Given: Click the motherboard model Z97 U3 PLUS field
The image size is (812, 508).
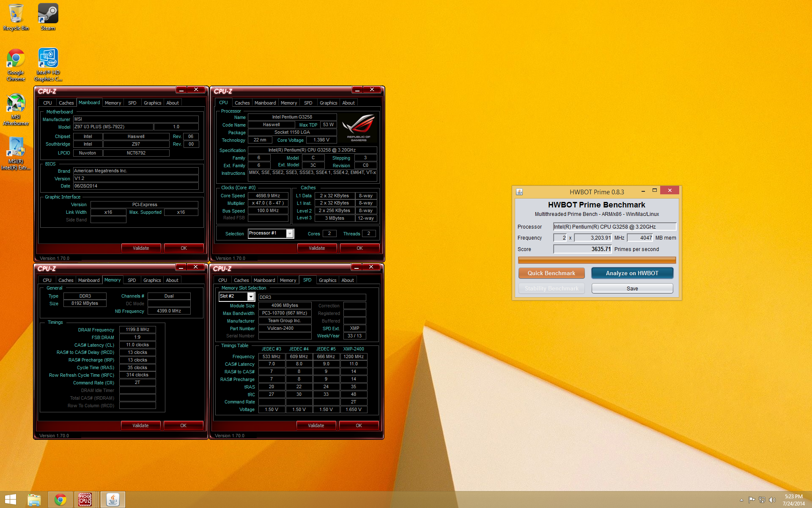Looking at the screenshot, I should (113, 127).
